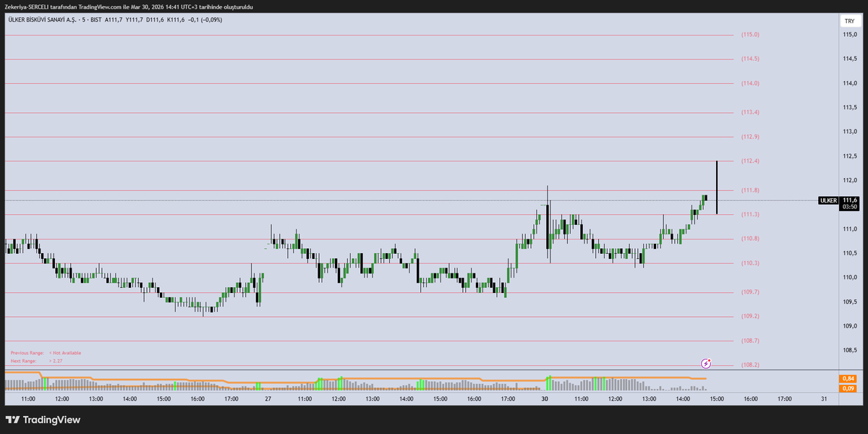
Task: Click the Next Range 2.27 text
Action: pos(36,360)
